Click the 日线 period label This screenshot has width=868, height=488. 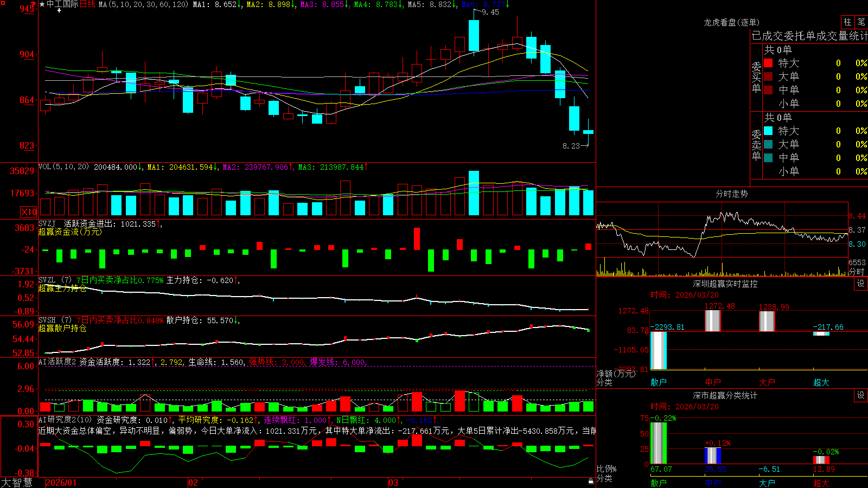coord(87,4)
